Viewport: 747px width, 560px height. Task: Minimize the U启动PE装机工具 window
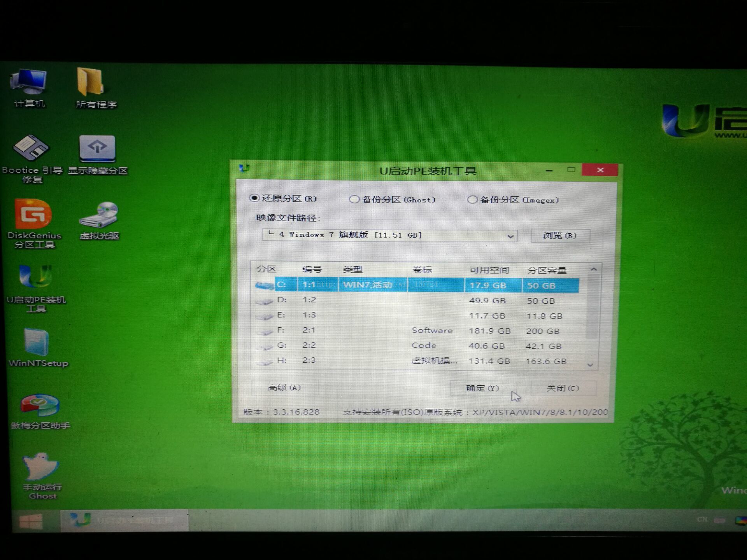tap(549, 170)
